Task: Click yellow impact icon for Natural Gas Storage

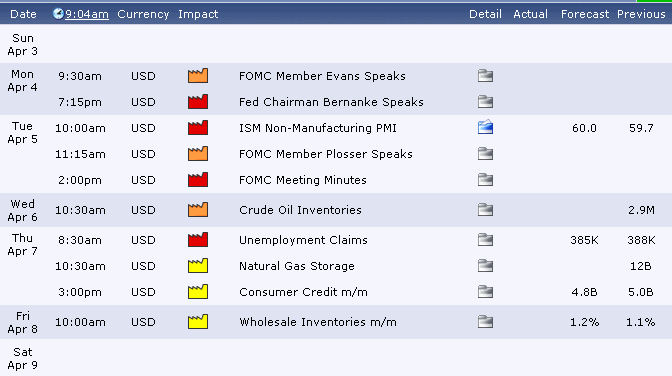Action: point(198,266)
